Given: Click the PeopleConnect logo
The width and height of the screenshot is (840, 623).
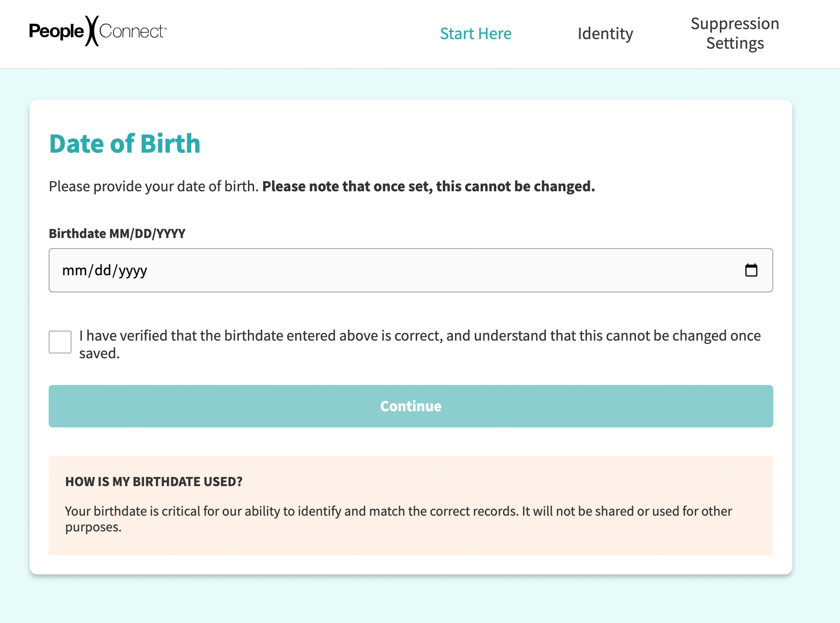Looking at the screenshot, I should click(x=98, y=31).
